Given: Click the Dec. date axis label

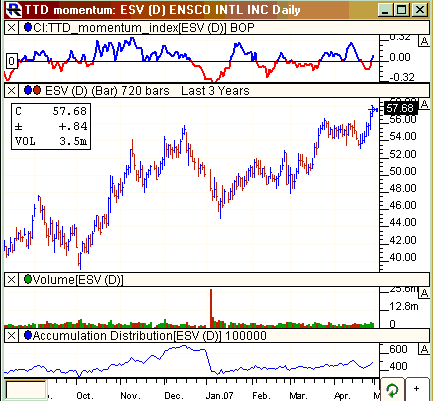Looking at the screenshot, I should tap(174, 396).
